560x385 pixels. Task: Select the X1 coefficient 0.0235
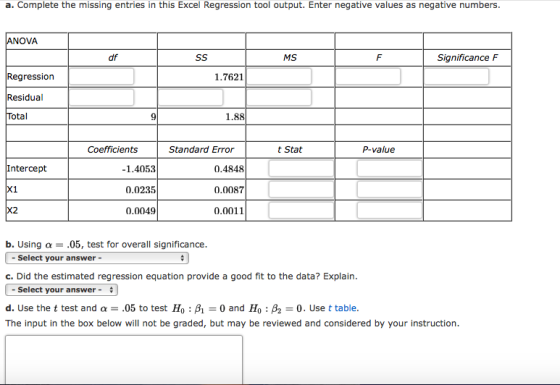tap(141, 190)
